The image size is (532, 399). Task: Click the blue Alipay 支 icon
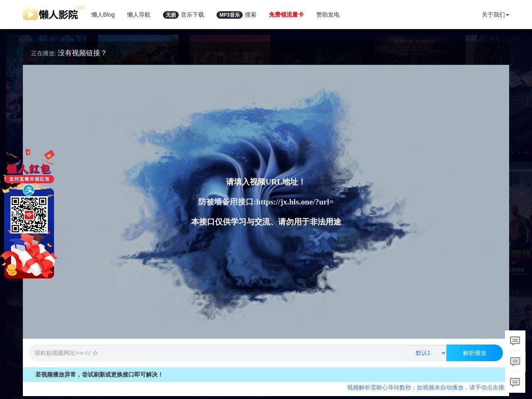29,190
